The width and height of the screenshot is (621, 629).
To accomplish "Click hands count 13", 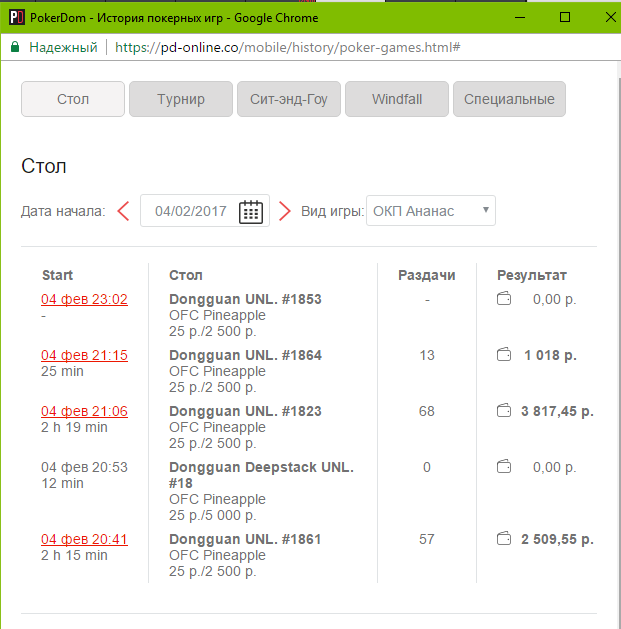I will pyautogui.click(x=426, y=355).
